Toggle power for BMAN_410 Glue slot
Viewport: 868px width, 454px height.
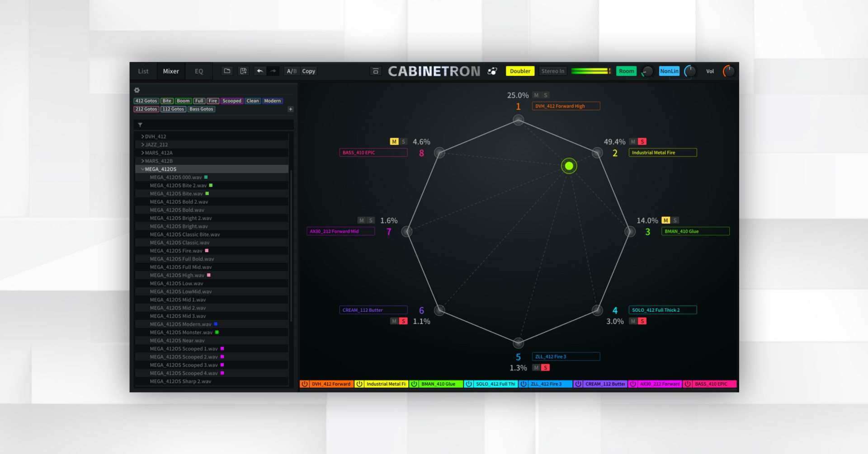click(414, 384)
